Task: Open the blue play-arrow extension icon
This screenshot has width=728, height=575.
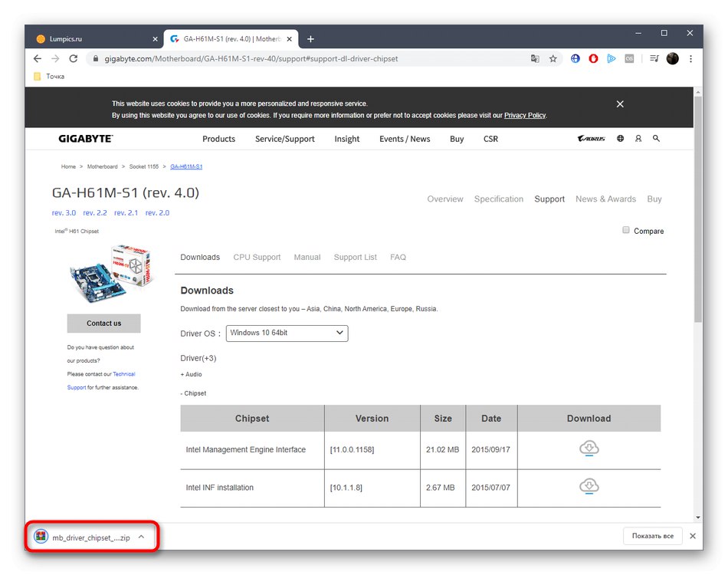Action: point(612,58)
